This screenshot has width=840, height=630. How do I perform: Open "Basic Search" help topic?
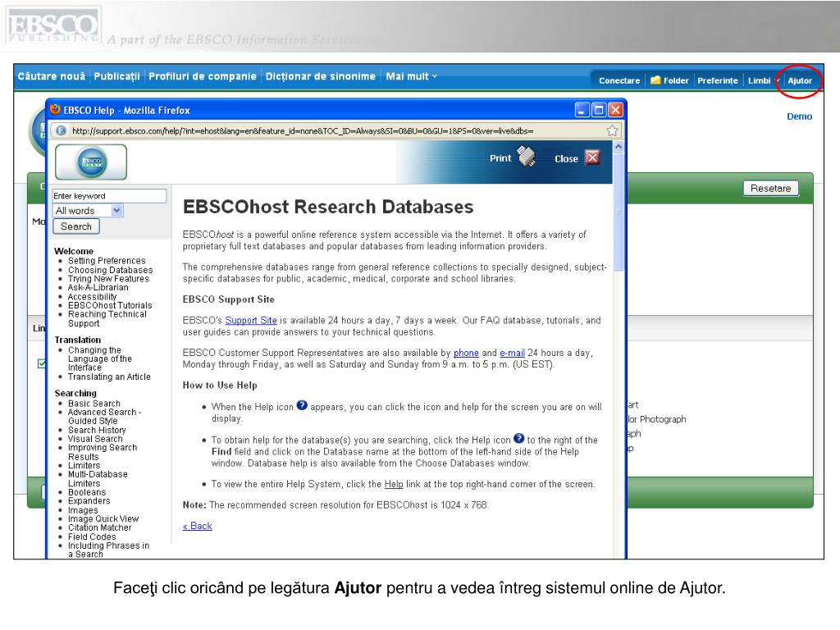pyautogui.click(x=94, y=404)
